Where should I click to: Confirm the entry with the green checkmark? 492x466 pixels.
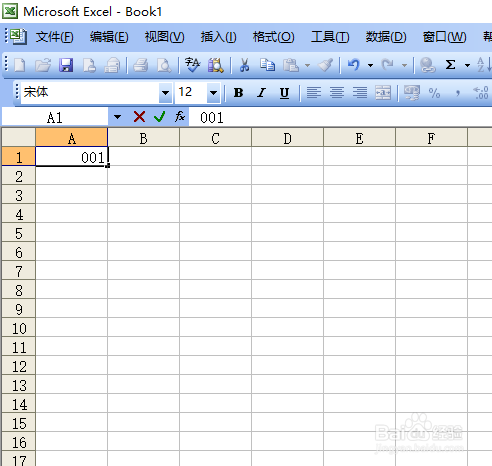(x=159, y=117)
